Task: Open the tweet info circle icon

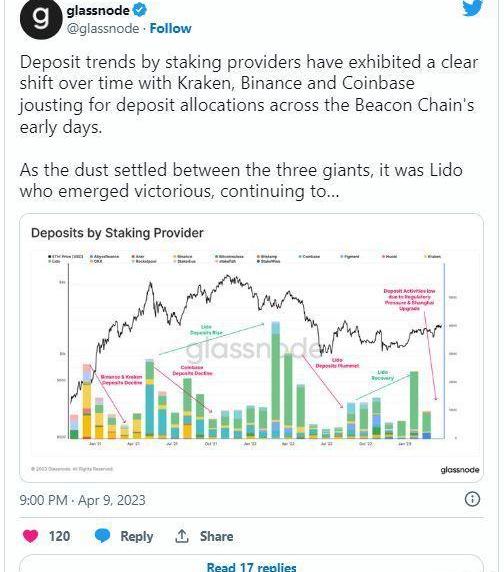Action: coord(472,499)
